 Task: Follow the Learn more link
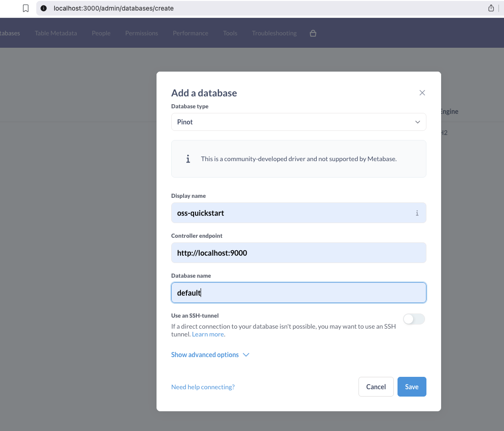tap(208, 334)
